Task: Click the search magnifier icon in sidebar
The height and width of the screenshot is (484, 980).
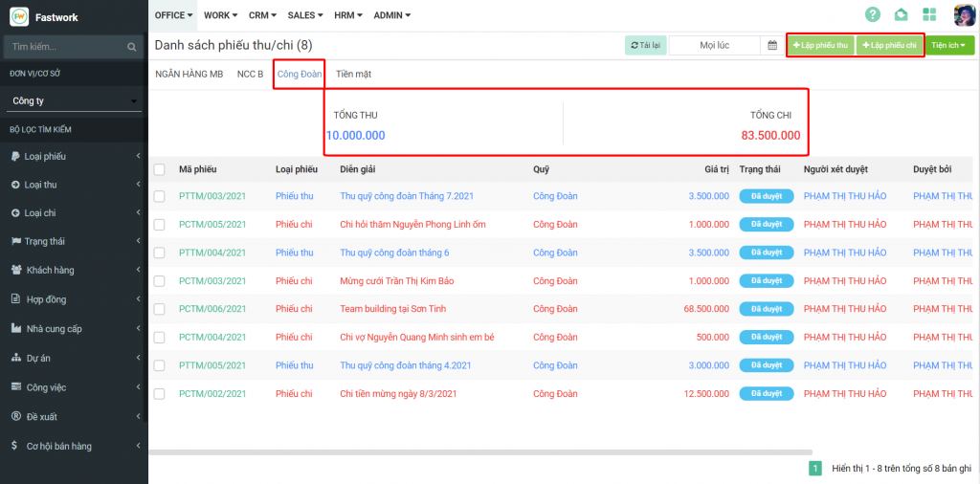Action: pos(132,46)
